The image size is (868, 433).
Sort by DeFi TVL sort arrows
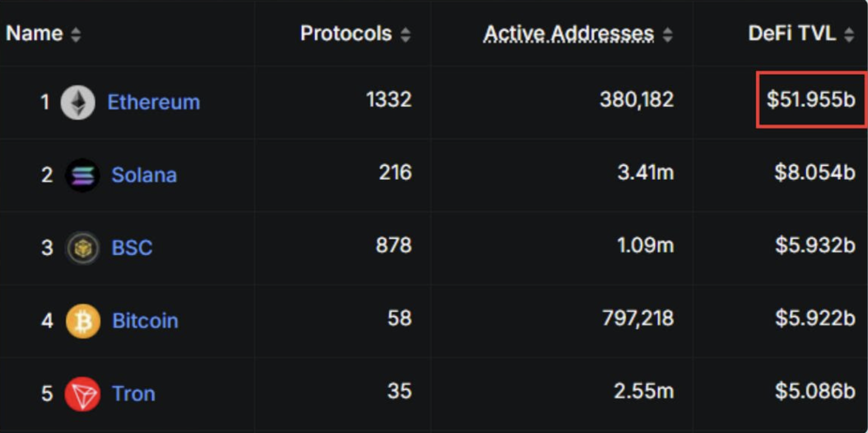click(x=849, y=35)
